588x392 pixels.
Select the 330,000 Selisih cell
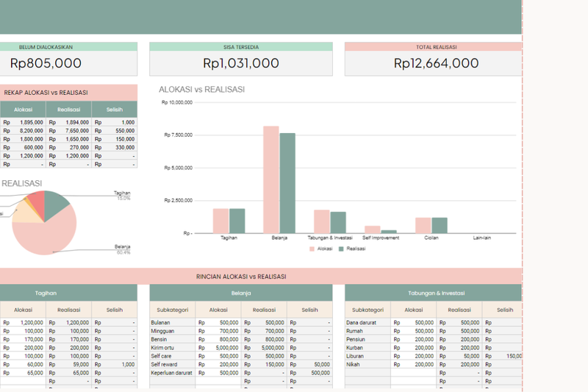point(115,147)
